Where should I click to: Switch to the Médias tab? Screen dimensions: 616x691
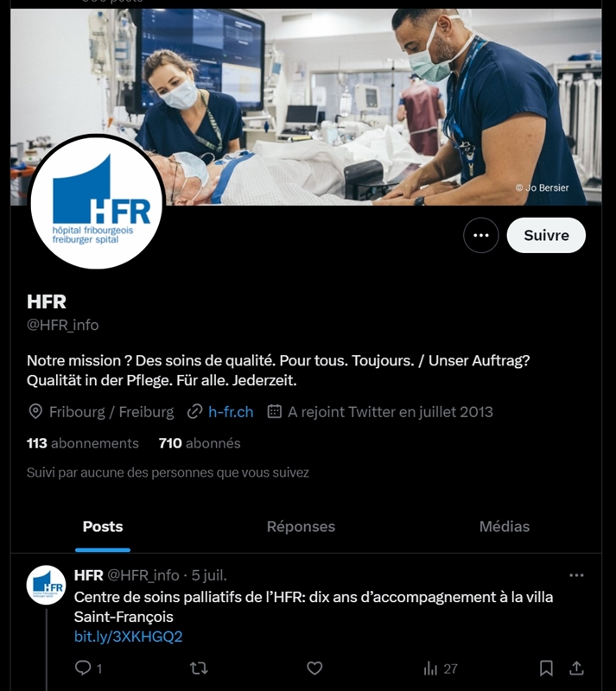504,527
